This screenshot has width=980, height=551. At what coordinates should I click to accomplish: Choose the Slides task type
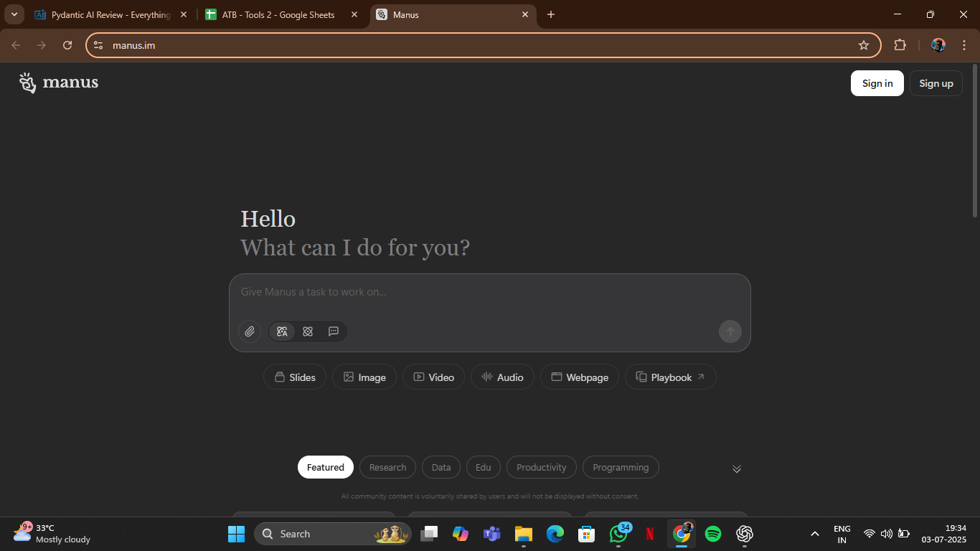coord(295,377)
